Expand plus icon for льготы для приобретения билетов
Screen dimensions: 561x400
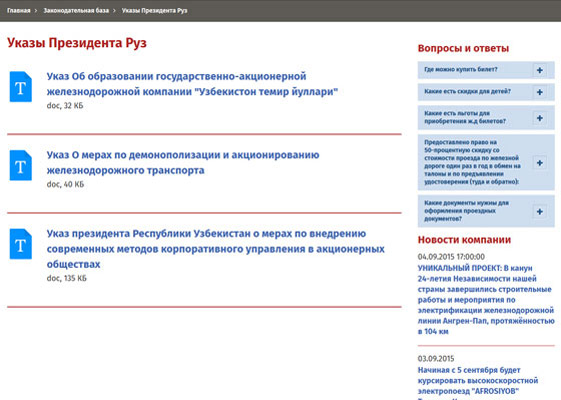coord(540,118)
